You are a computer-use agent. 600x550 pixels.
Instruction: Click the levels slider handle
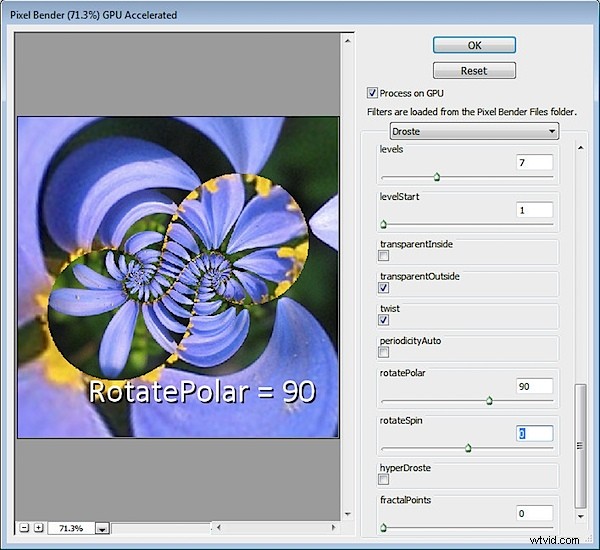click(x=437, y=177)
